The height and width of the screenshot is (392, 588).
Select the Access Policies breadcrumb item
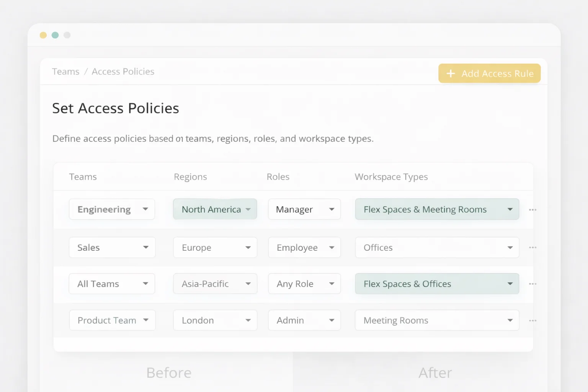(x=123, y=71)
